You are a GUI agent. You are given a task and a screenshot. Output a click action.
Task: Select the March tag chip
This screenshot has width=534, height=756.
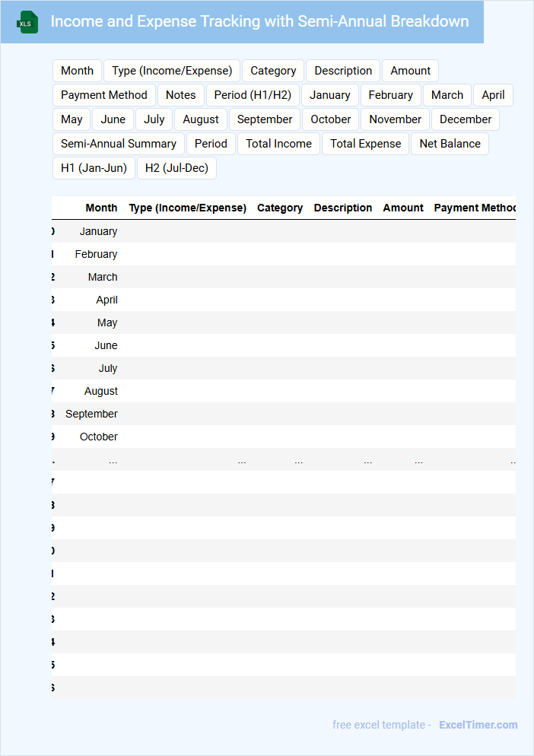click(x=447, y=95)
